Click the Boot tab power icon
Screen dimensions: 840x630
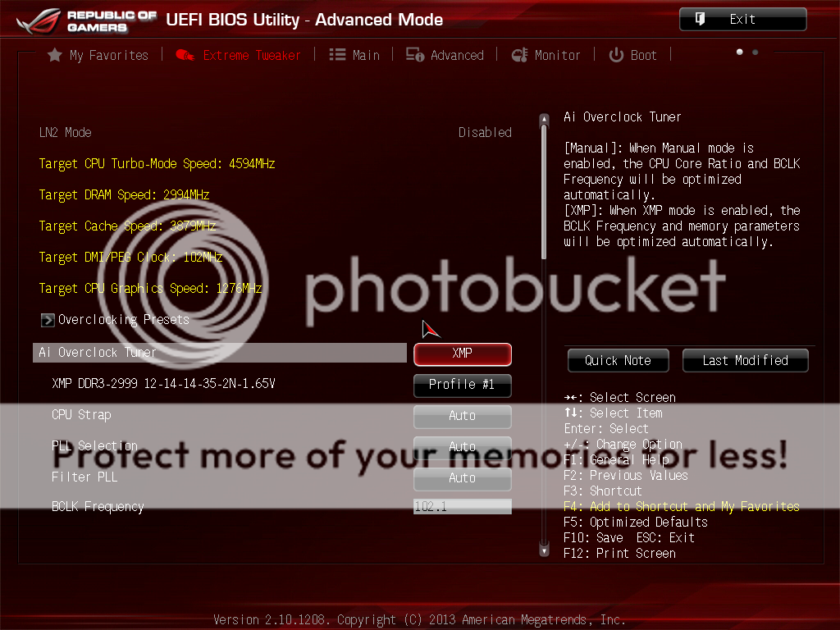point(616,55)
